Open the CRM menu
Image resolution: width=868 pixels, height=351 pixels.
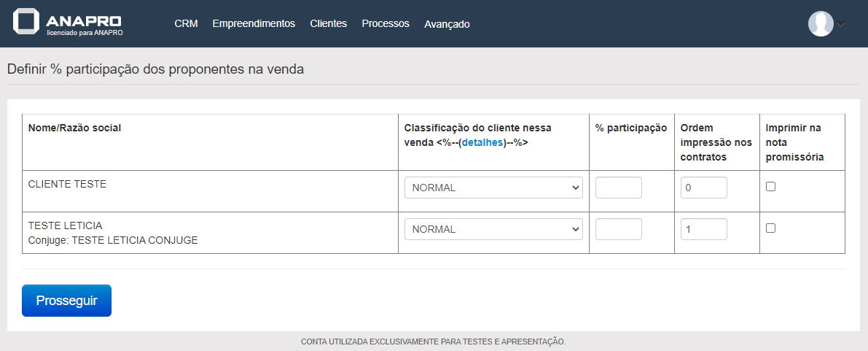point(186,23)
